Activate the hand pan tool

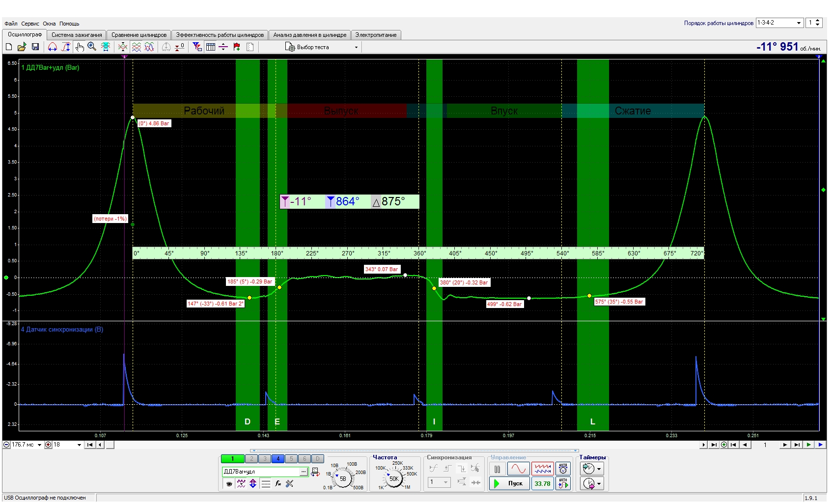click(x=79, y=47)
